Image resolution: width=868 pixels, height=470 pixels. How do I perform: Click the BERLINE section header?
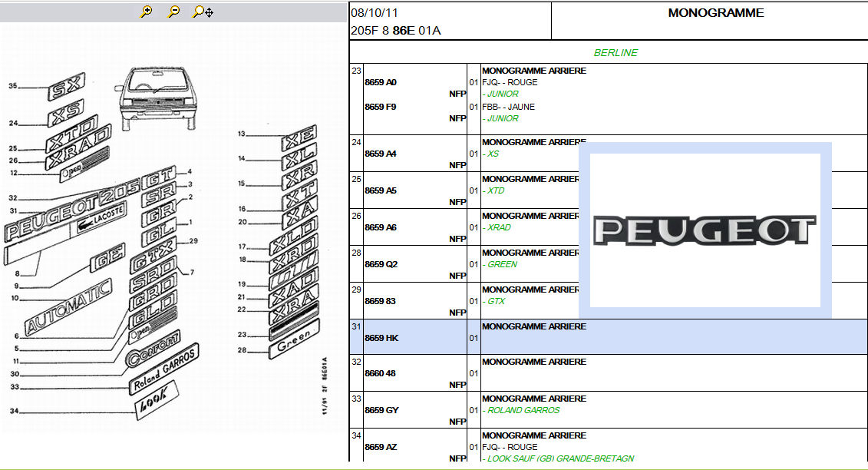616,53
